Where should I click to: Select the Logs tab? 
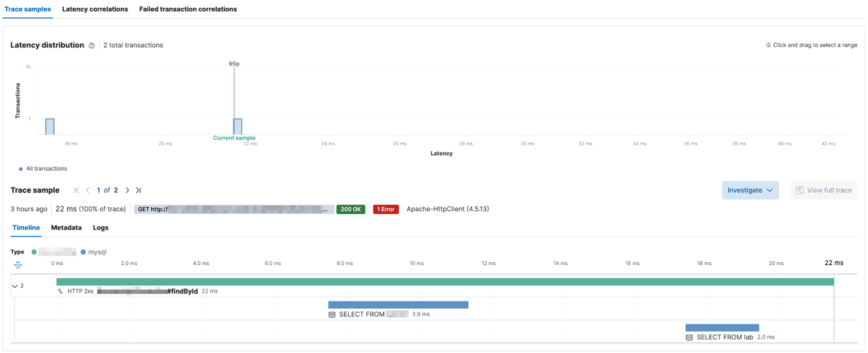coord(101,228)
